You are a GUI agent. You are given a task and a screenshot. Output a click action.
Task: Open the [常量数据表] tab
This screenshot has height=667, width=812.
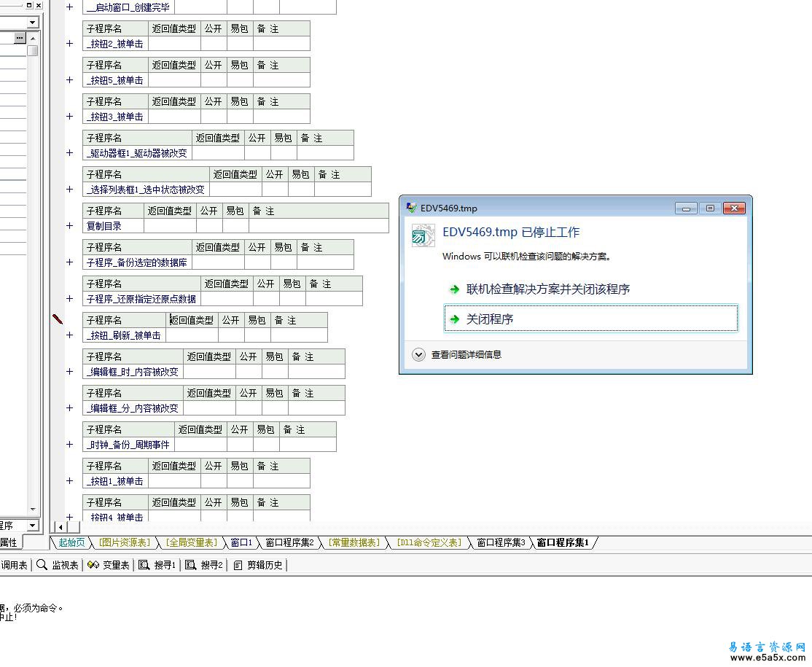point(354,542)
